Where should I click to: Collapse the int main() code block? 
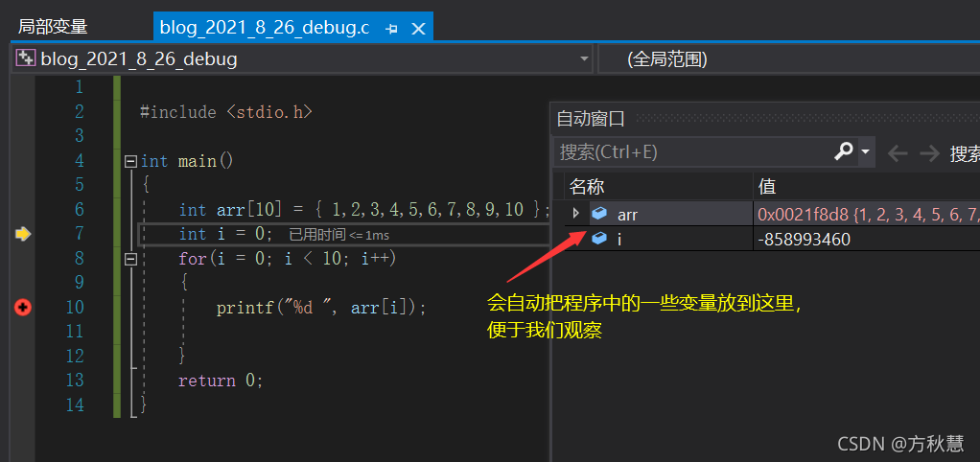pyautogui.click(x=130, y=161)
